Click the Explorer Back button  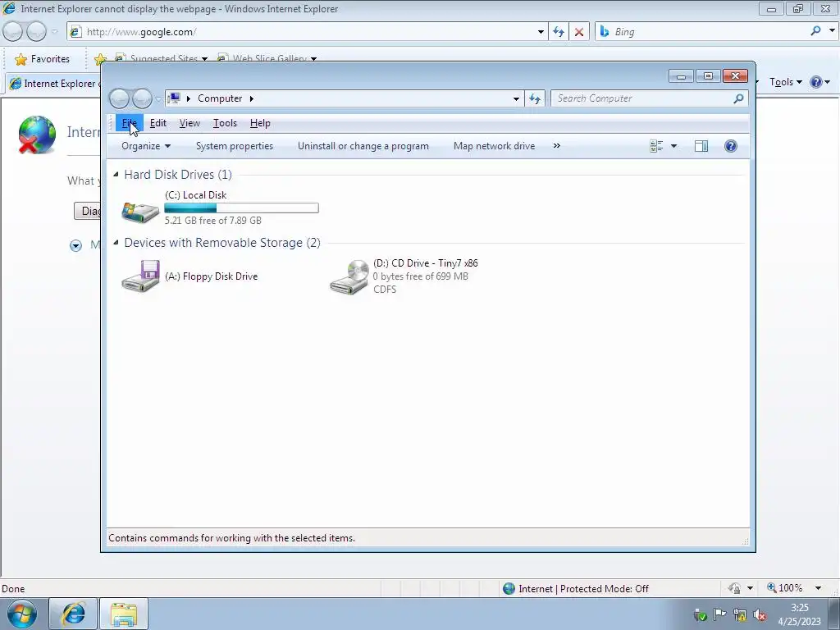click(x=119, y=98)
